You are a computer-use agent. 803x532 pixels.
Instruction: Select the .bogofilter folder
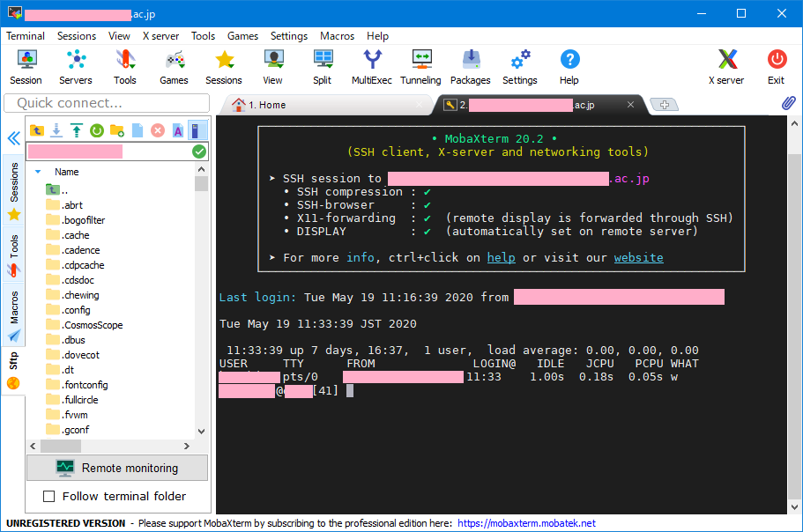75,220
